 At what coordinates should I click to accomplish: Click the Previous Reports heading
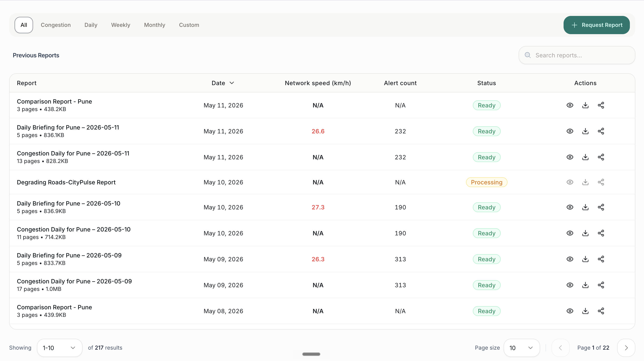click(x=36, y=55)
